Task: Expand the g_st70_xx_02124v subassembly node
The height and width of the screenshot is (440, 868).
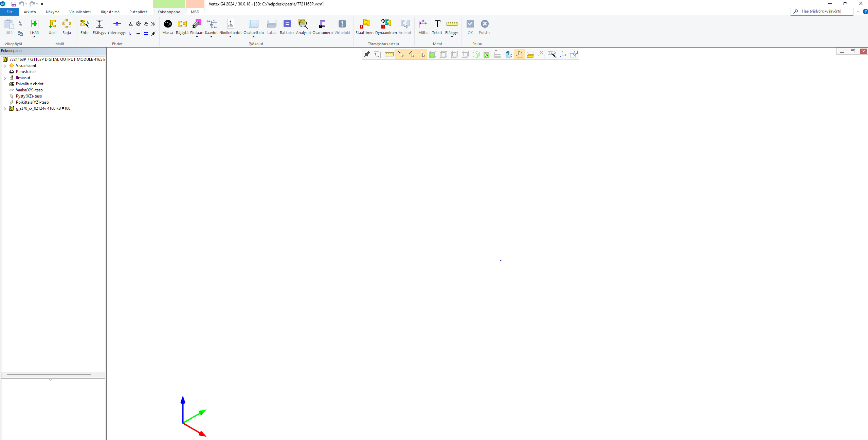Action: tap(5, 109)
